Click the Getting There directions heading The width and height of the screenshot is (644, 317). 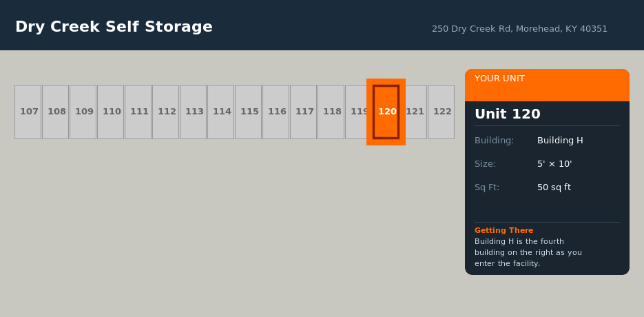tap(503, 230)
